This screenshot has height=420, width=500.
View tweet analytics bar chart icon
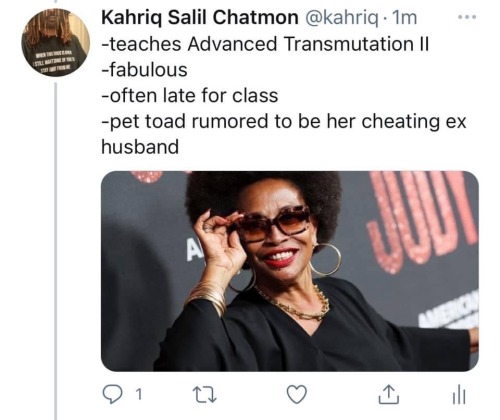click(459, 394)
